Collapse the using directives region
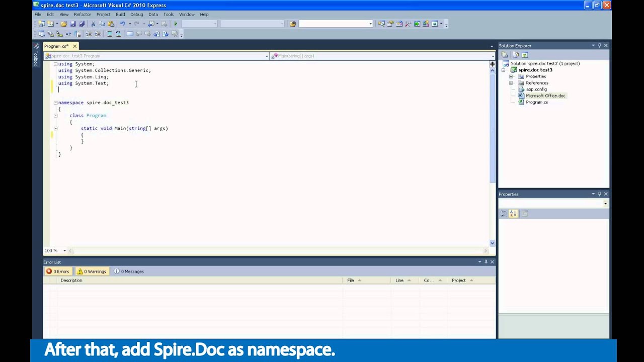The height and width of the screenshot is (362, 644). pyautogui.click(x=55, y=64)
